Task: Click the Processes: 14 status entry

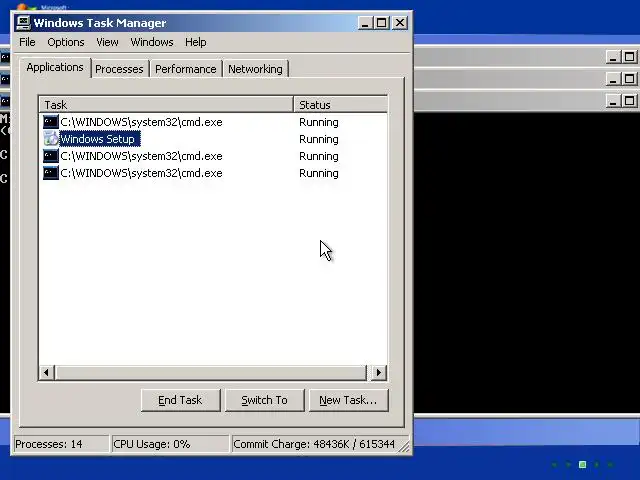Action: (61, 444)
